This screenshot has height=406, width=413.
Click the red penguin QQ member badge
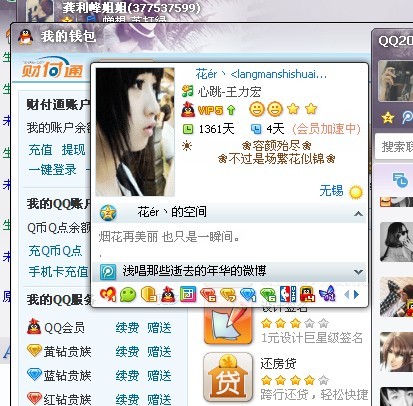[x=168, y=294]
